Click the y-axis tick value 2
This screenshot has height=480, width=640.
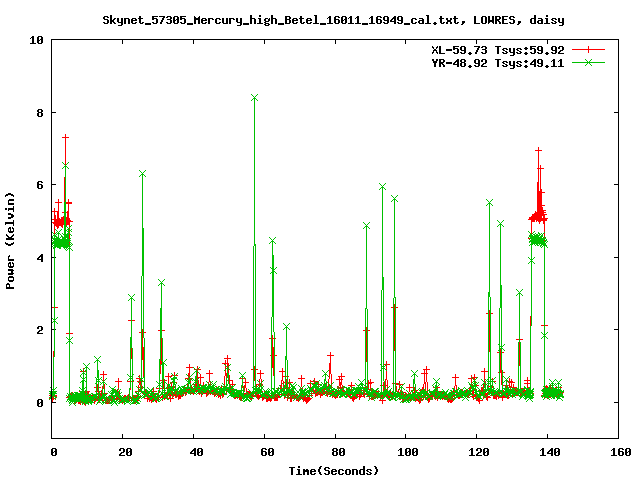[40, 330]
